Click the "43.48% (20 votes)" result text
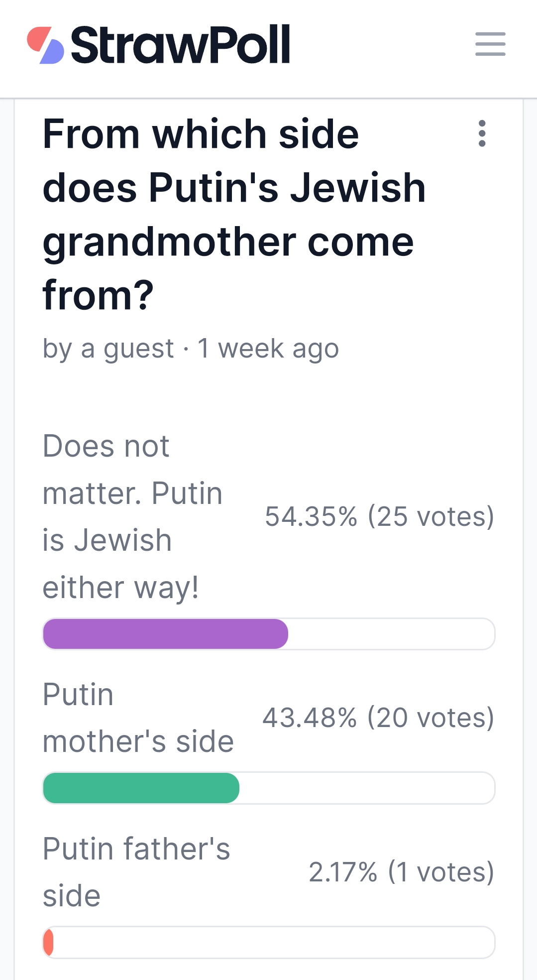537x980 pixels. 378,718
